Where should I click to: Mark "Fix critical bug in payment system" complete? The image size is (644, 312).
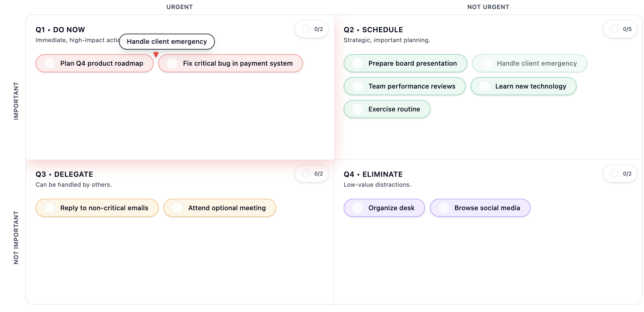point(172,63)
